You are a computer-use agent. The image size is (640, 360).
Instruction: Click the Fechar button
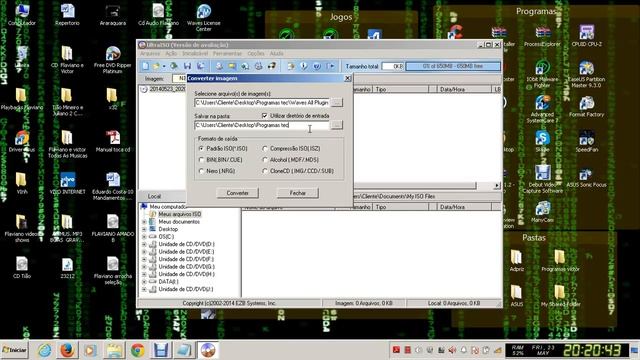click(298, 193)
